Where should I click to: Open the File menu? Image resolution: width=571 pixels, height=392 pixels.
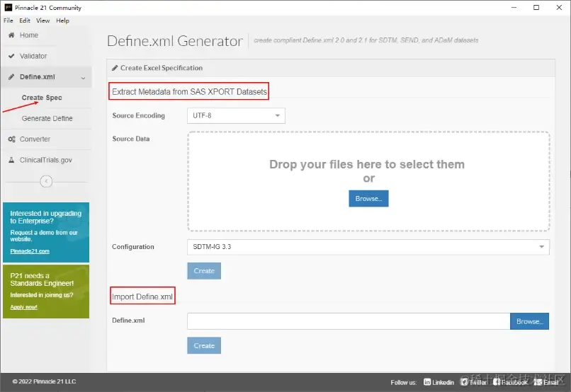pos(8,21)
